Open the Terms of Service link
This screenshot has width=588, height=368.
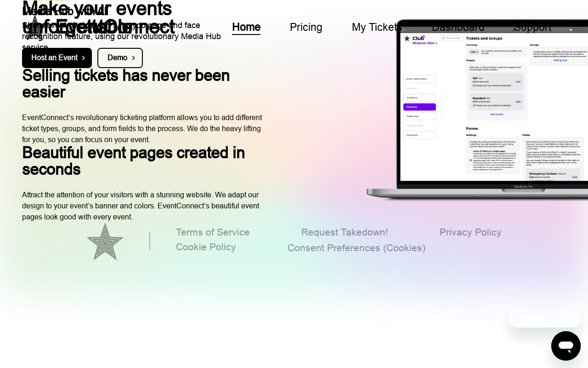click(213, 232)
